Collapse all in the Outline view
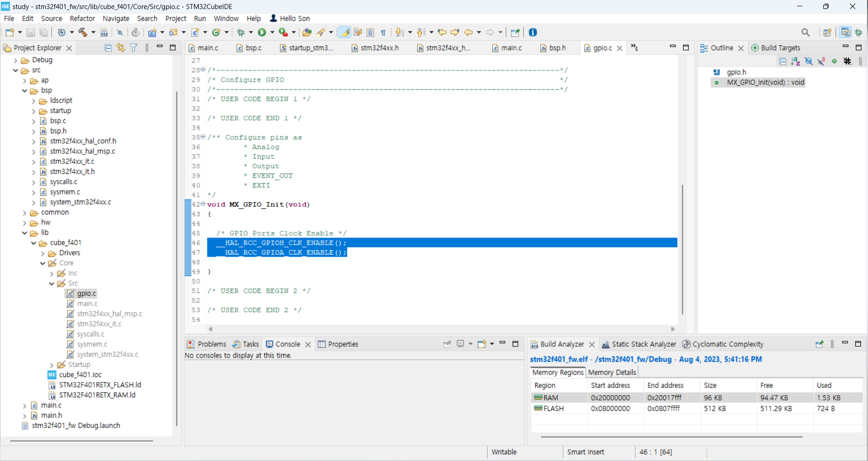The width and height of the screenshot is (868, 461). coord(783,61)
